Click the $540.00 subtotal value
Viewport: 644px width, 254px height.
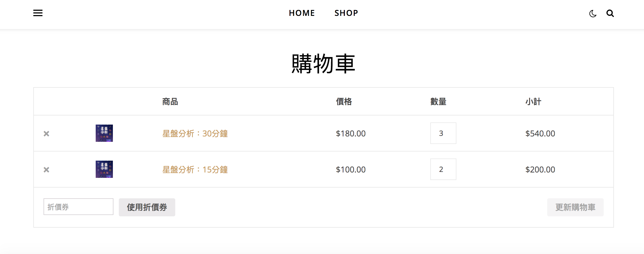[540, 133]
